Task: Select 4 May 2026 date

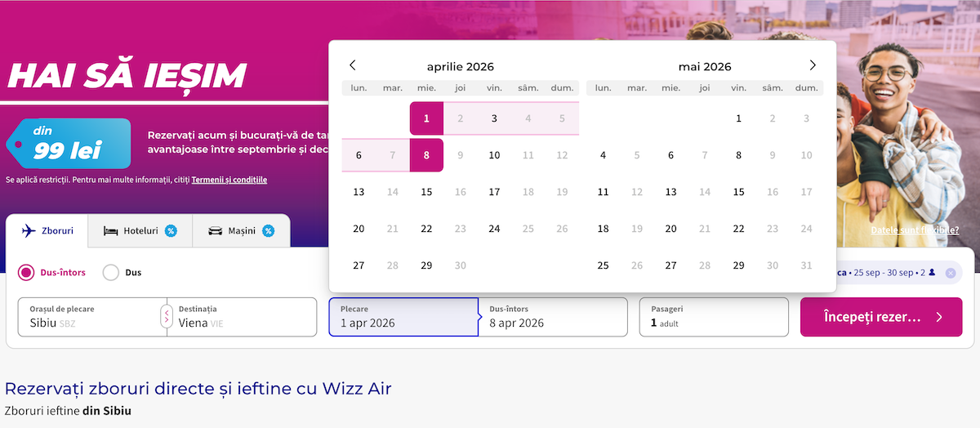Action: [x=603, y=155]
